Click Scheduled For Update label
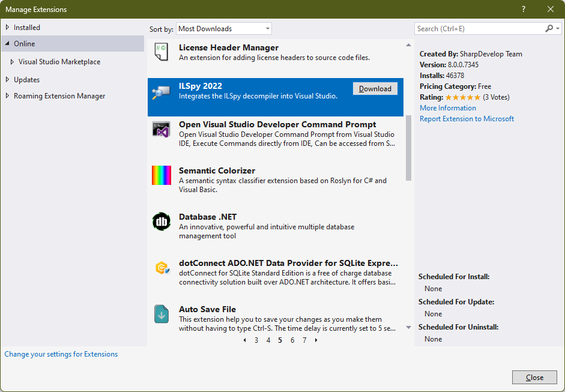The height and width of the screenshot is (392, 565). tap(456, 302)
